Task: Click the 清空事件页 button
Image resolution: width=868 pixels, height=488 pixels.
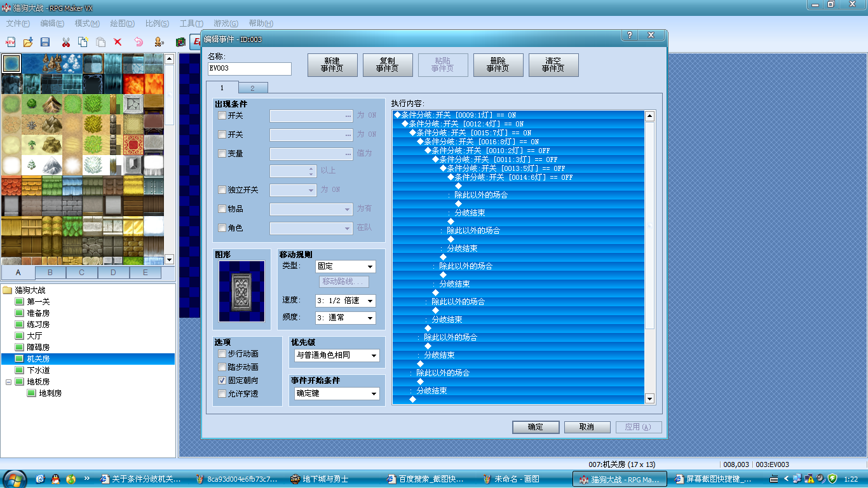Action: (x=553, y=65)
